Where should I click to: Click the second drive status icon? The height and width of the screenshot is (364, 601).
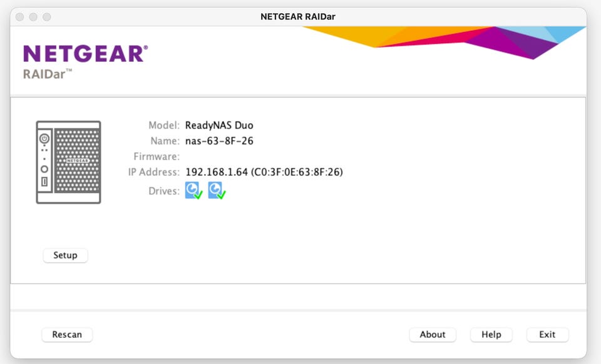[217, 190]
